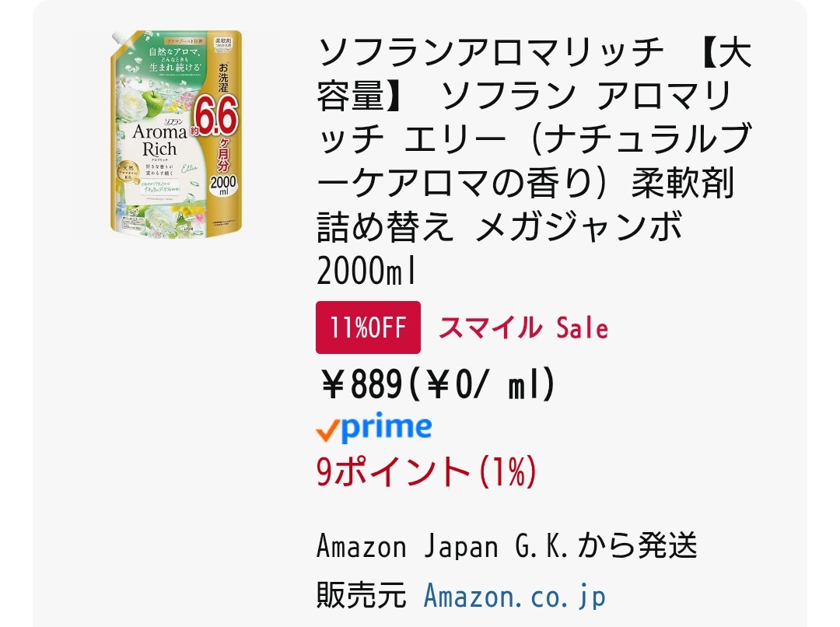Click the 2000ml text ending the product title
Screen dimensions: 840x627
(367, 273)
